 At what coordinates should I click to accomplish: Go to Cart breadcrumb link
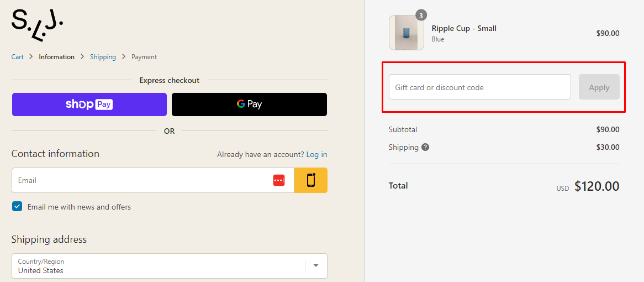pos(17,57)
